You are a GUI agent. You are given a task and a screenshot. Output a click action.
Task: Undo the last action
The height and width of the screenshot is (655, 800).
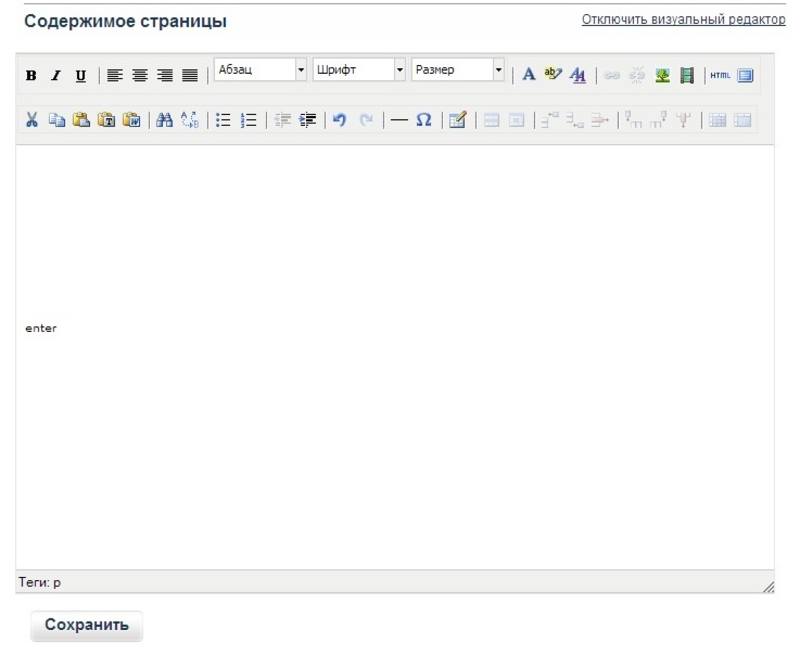coord(340,120)
